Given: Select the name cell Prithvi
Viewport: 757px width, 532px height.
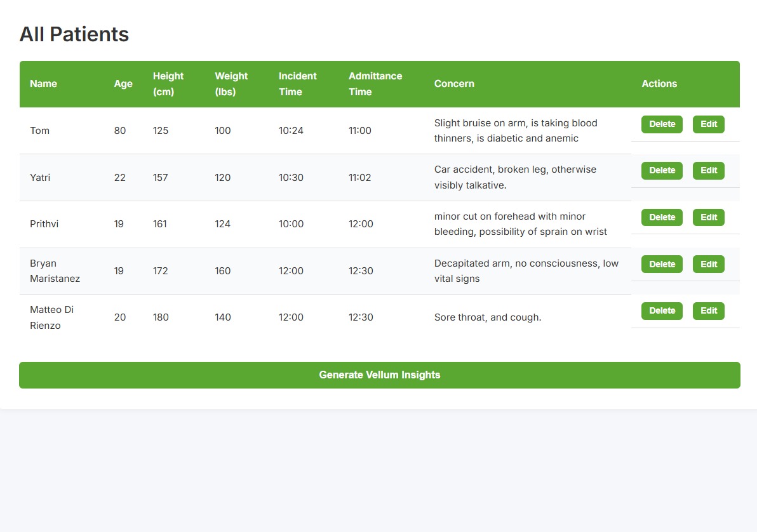Looking at the screenshot, I should [44, 224].
